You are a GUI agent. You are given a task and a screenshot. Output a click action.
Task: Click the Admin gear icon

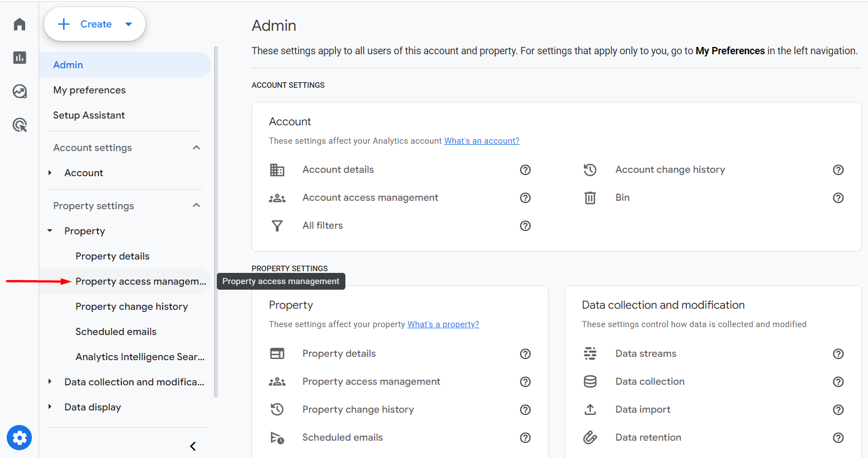[x=20, y=437]
